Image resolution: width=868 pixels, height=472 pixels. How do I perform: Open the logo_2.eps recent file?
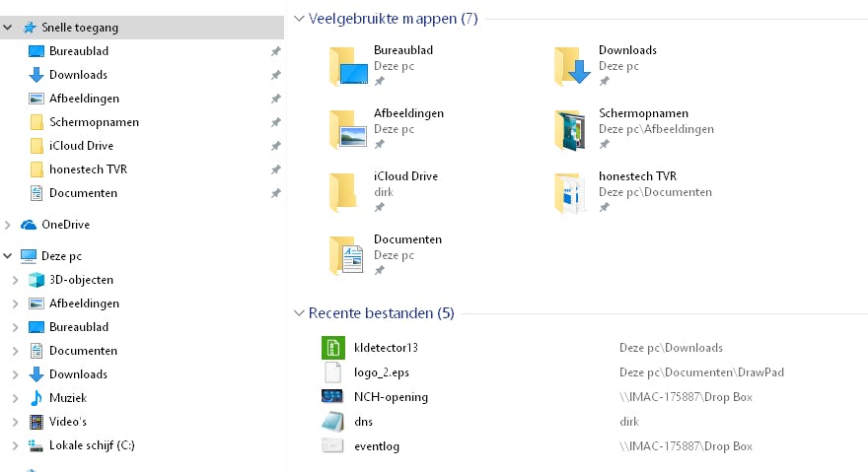[383, 372]
